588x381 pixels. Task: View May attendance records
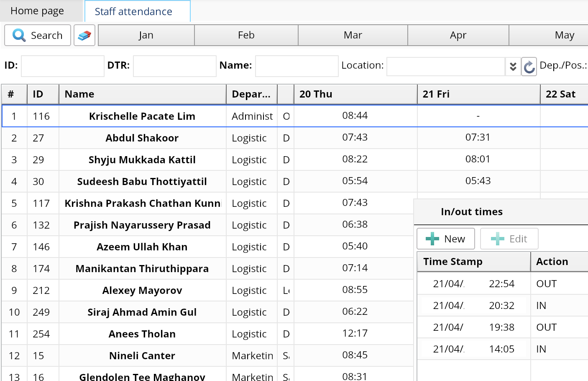pos(564,35)
